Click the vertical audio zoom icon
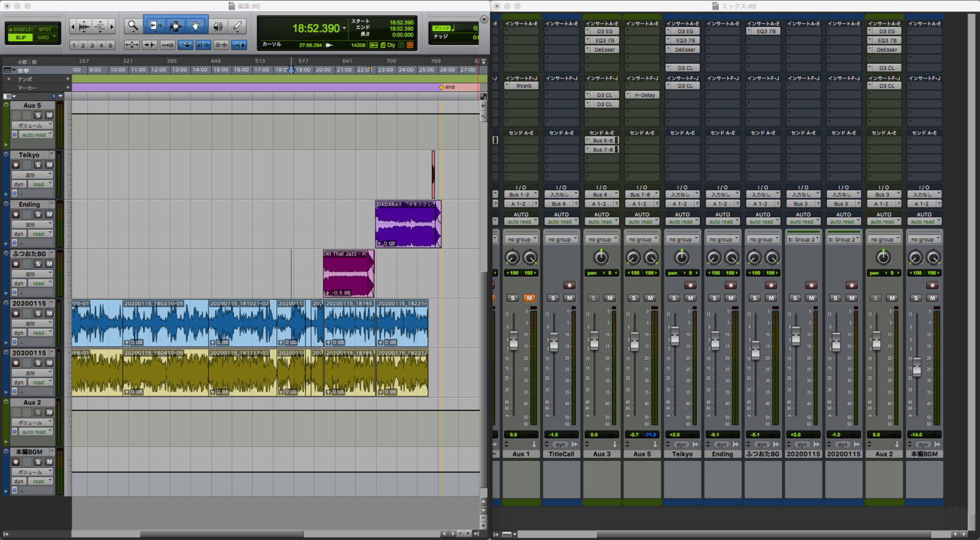The height and width of the screenshot is (540, 980). coord(84,26)
